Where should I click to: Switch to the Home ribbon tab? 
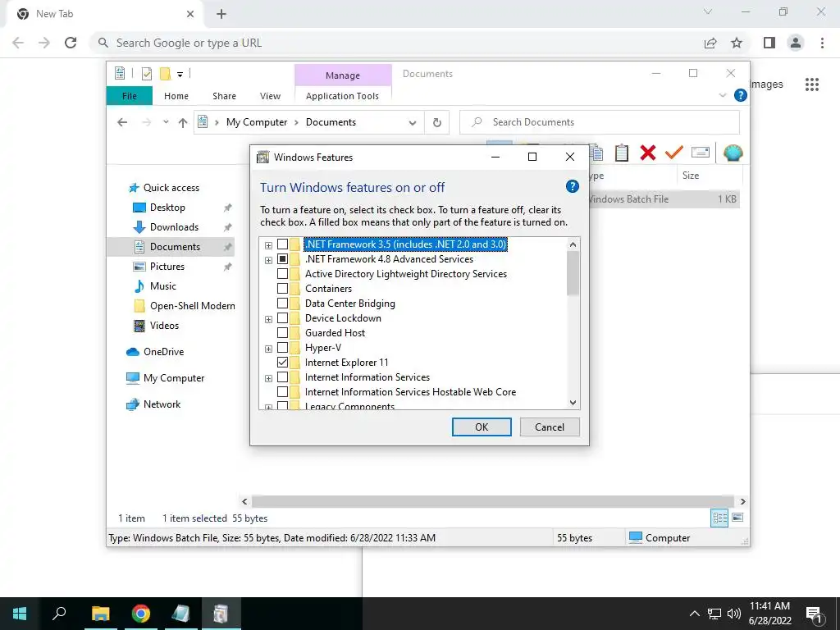[176, 96]
